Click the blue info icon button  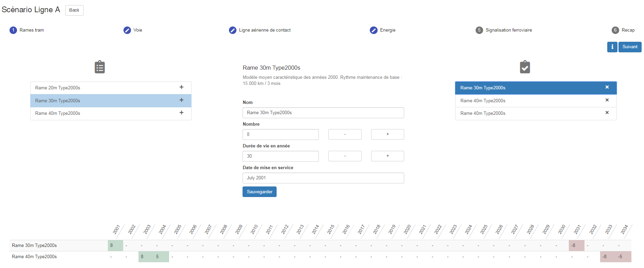pos(612,47)
